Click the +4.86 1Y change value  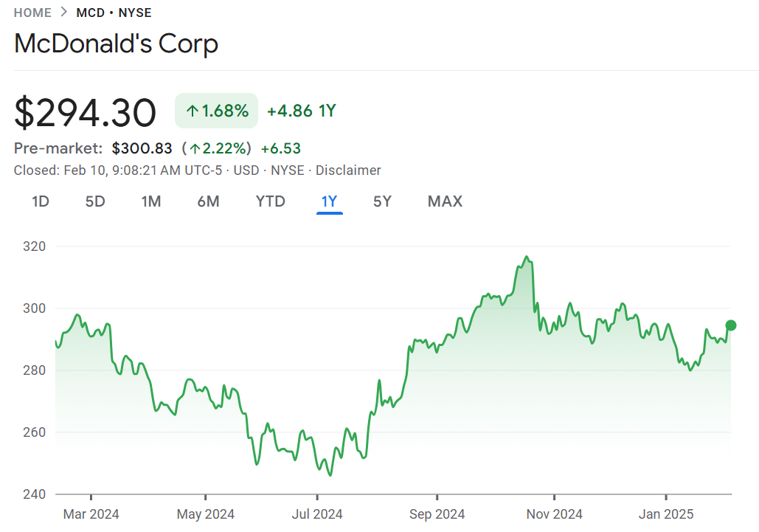coord(301,111)
